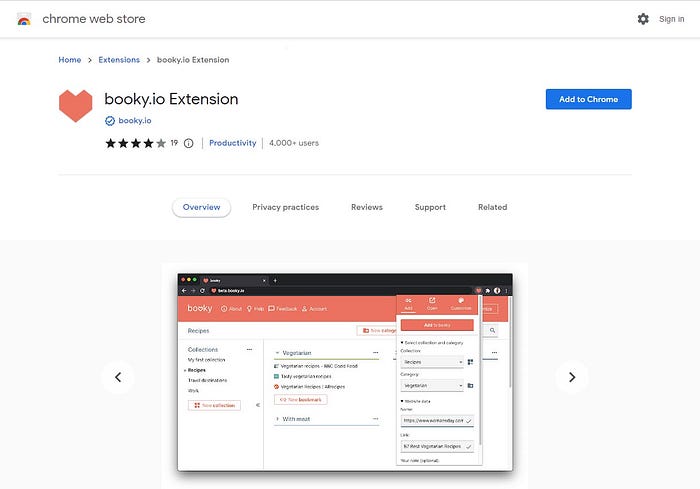Screen dimensions: 700x489
Task: Click the Sign in link
Action: tap(671, 19)
